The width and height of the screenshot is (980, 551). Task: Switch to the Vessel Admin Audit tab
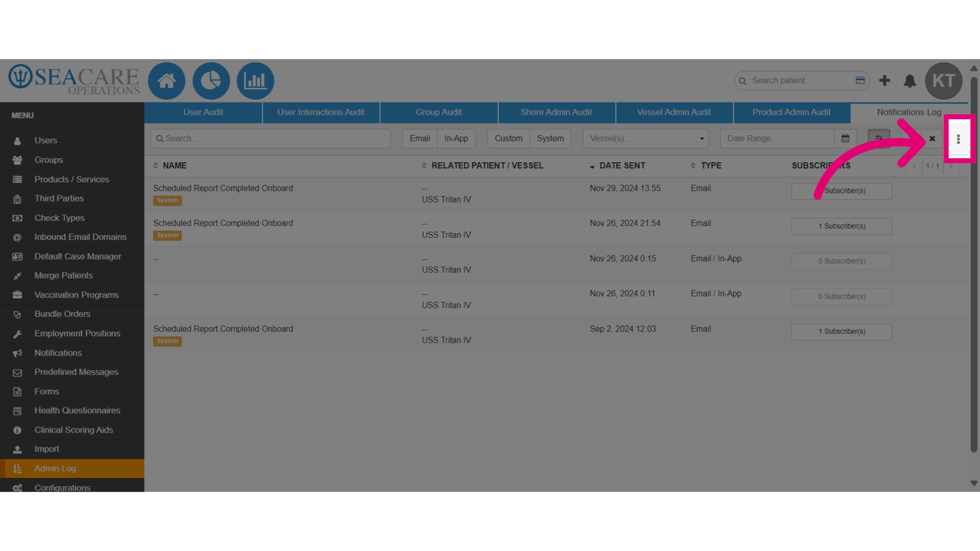click(674, 112)
